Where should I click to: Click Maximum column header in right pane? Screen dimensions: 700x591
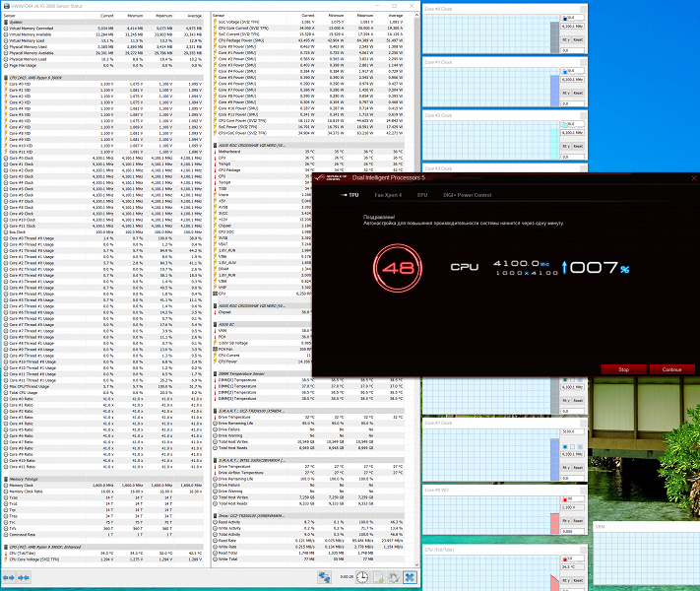pos(365,16)
